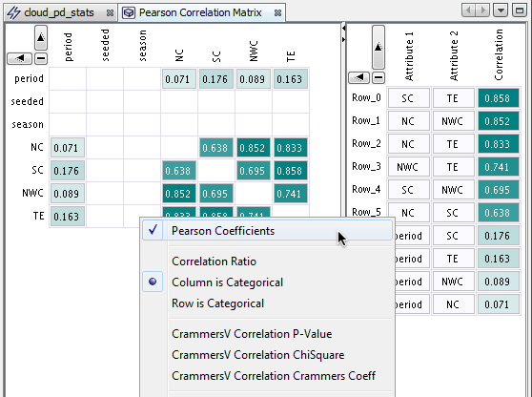Click minus button in correlation table
Screen dimensions: 532x397
(x=379, y=77)
